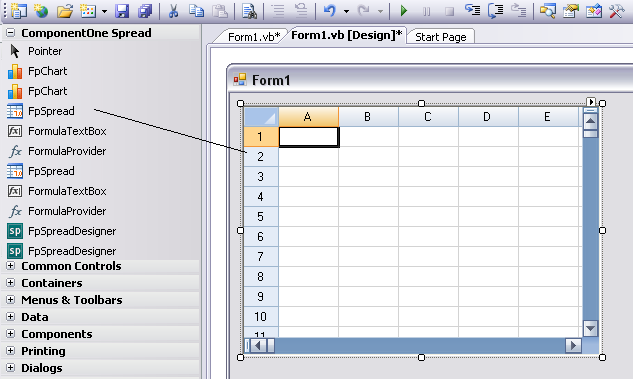Click the Undo arrow icon

tap(330, 11)
